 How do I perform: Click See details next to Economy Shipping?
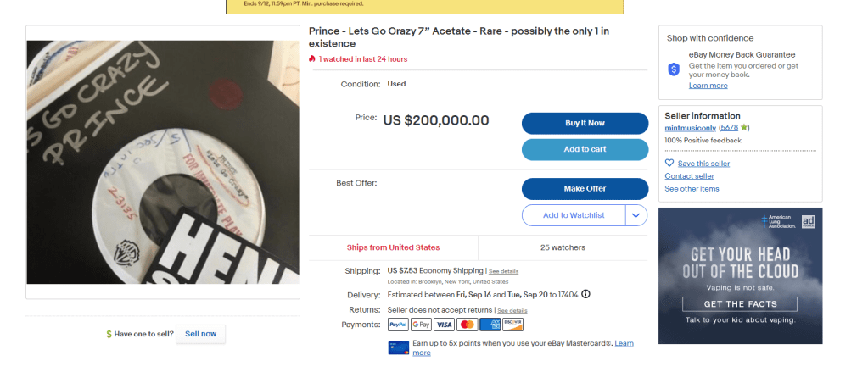click(503, 271)
